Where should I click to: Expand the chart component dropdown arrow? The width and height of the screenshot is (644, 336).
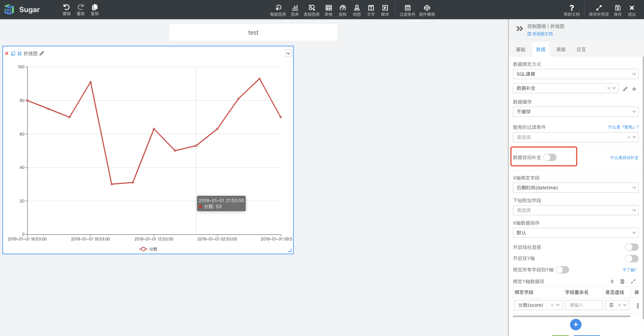[x=288, y=53]
